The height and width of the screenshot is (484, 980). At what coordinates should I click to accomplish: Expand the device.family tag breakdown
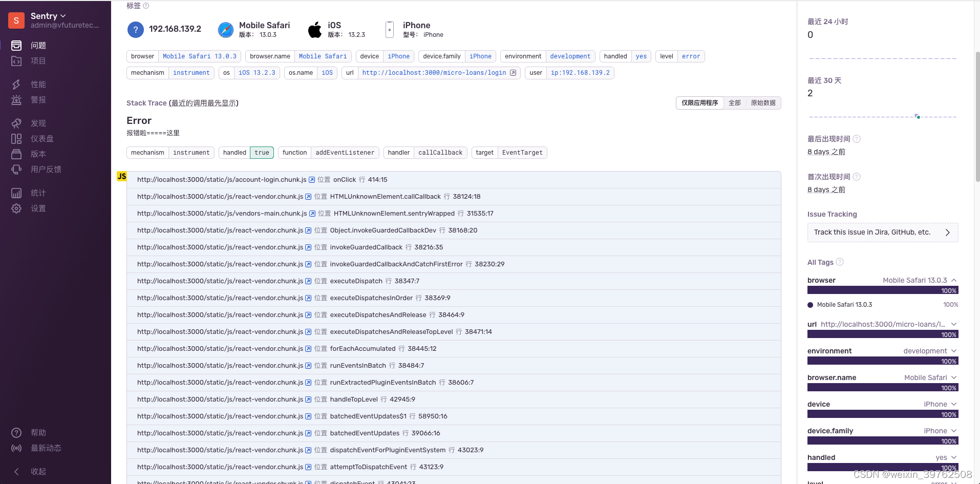[x=954, y=431]
